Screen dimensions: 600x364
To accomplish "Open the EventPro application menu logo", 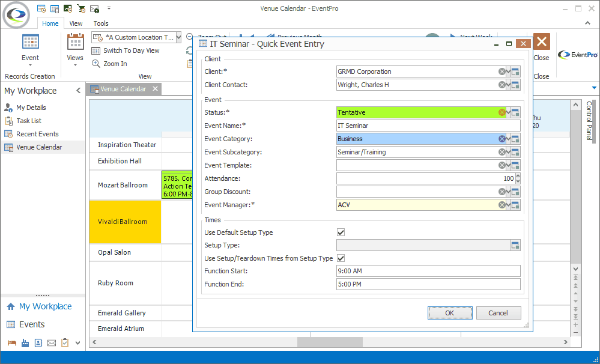I will click(16, 14).
